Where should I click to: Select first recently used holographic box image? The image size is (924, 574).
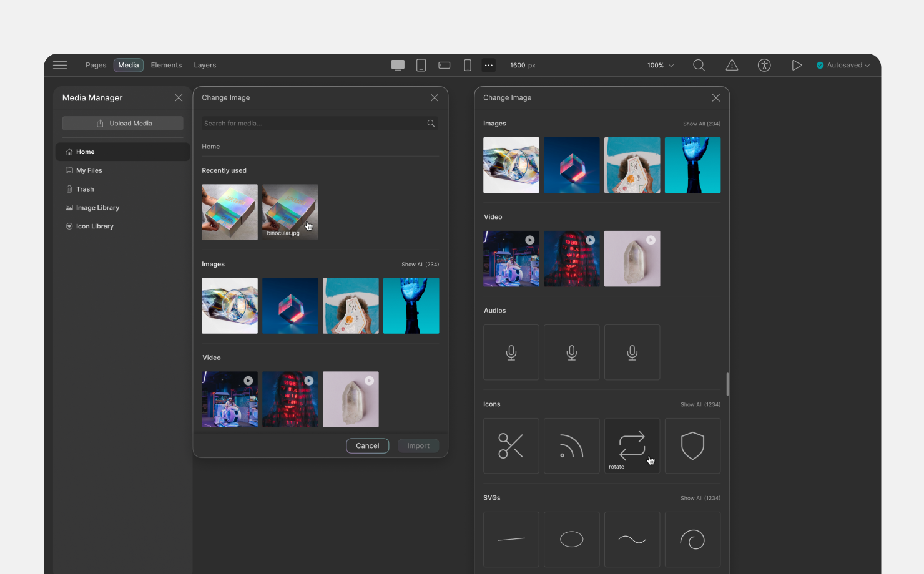230,212
